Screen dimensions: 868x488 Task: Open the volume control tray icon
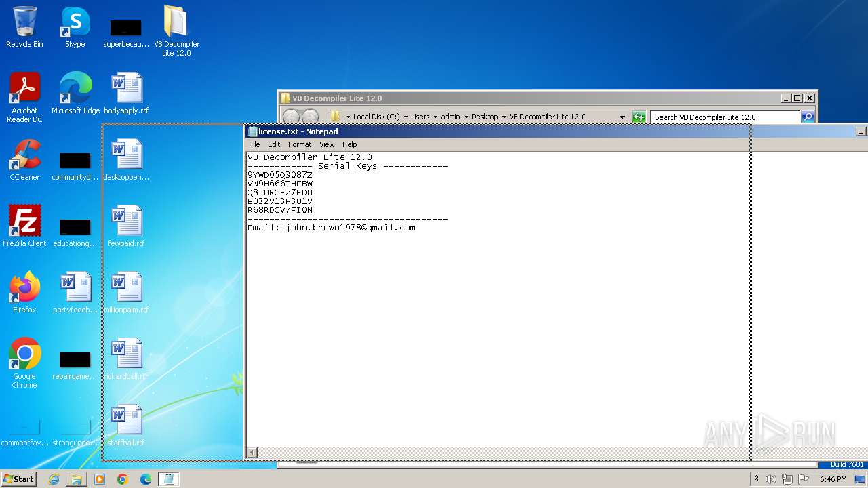tap(770, 479)
